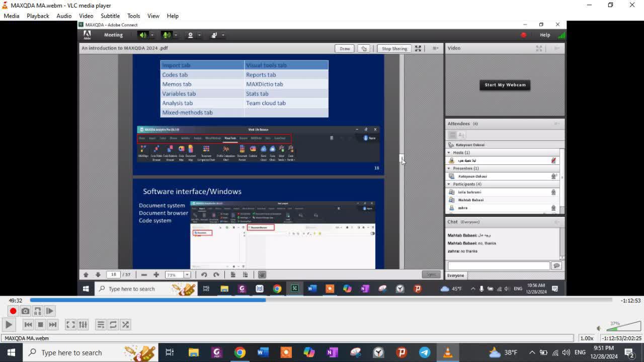This screenshot has height=362, width=644.
Task: Open the Subtitle menu in VLC
Action: coord(110,16)
